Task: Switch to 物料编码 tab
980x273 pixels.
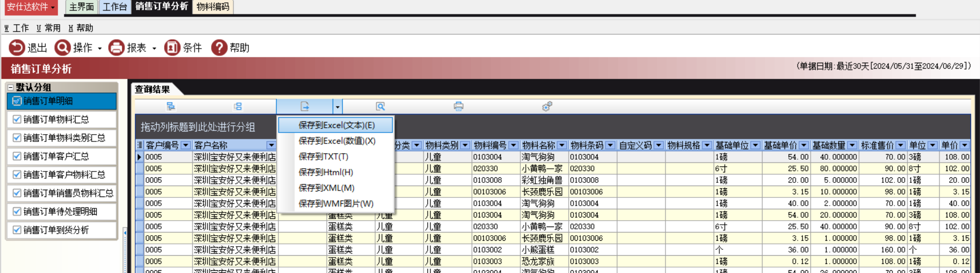Action: click(213, 7)
